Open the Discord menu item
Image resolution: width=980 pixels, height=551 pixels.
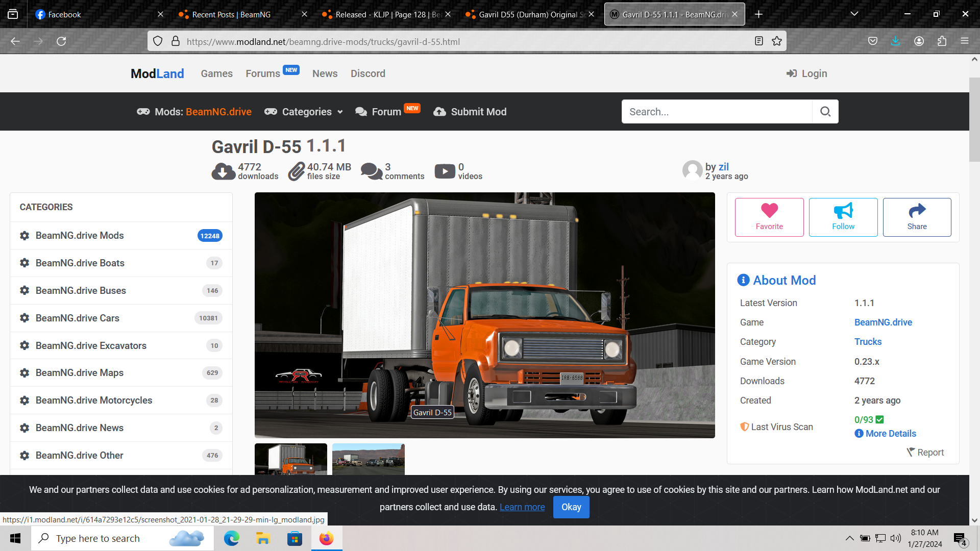click(x=367, y=73)
